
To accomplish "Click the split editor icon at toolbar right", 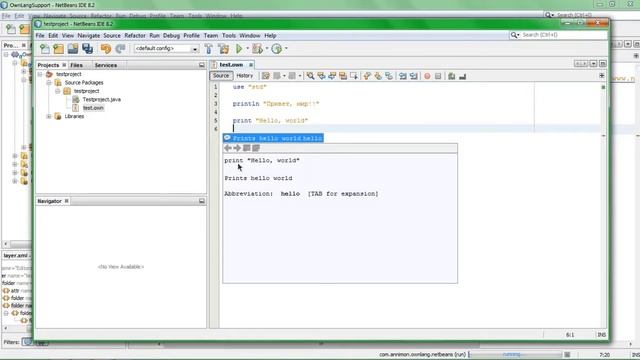I will pyautogui.click(x=602, y=76).
